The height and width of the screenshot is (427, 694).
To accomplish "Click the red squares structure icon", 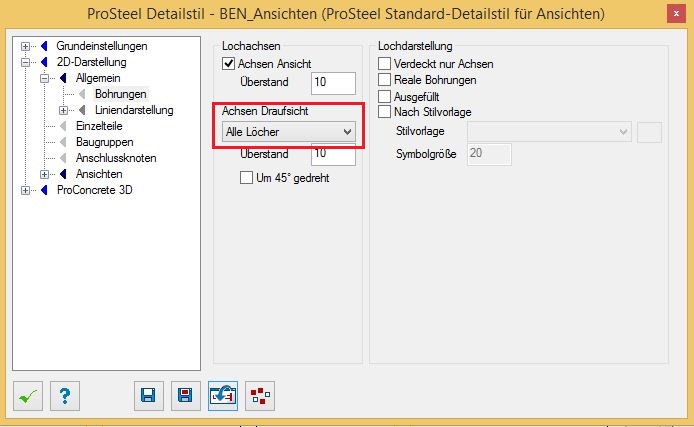I will (x=260, y=396).
